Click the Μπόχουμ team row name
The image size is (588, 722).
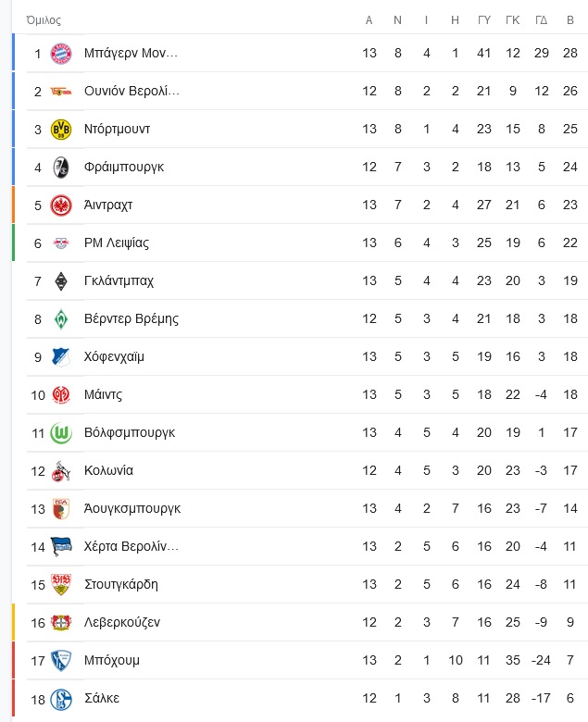tap(112, 660)
